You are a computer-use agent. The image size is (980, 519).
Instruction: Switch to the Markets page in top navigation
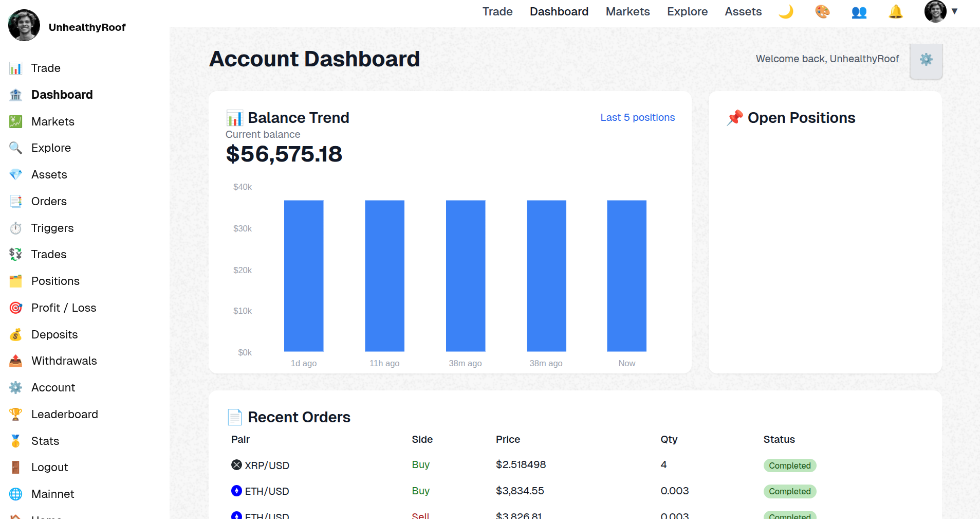pos(627,11)
